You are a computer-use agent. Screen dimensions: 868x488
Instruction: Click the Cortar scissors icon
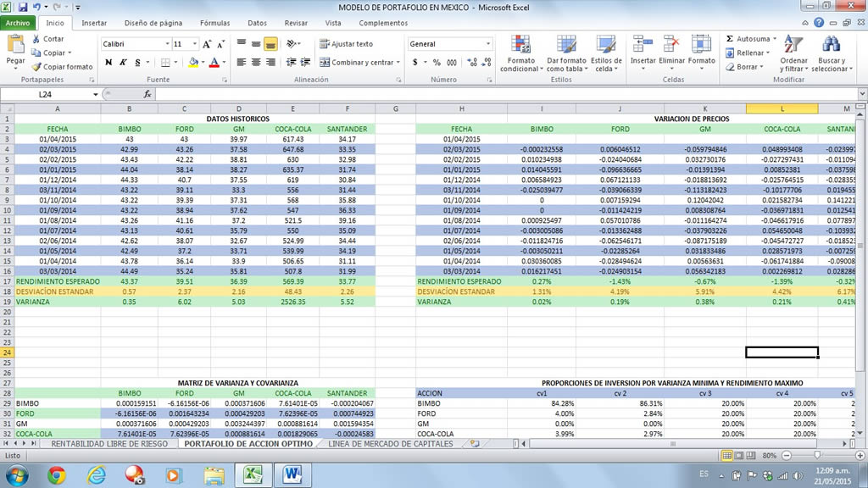tap(36, 39)
